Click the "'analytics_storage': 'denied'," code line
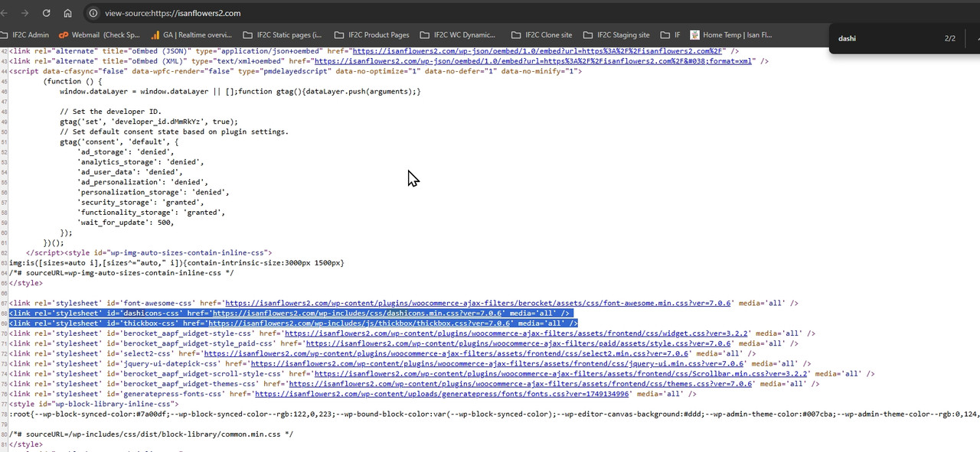 [x=140, y=162]
